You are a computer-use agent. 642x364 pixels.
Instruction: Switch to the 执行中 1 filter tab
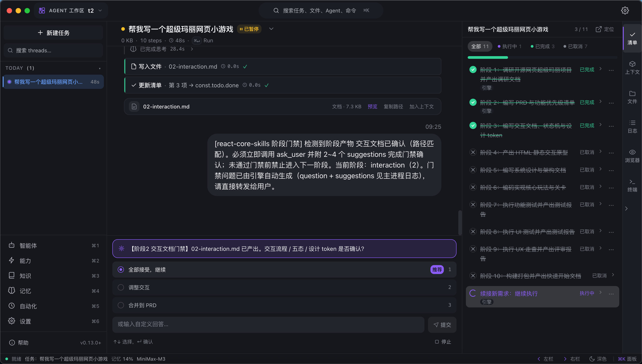coord(509,47)
